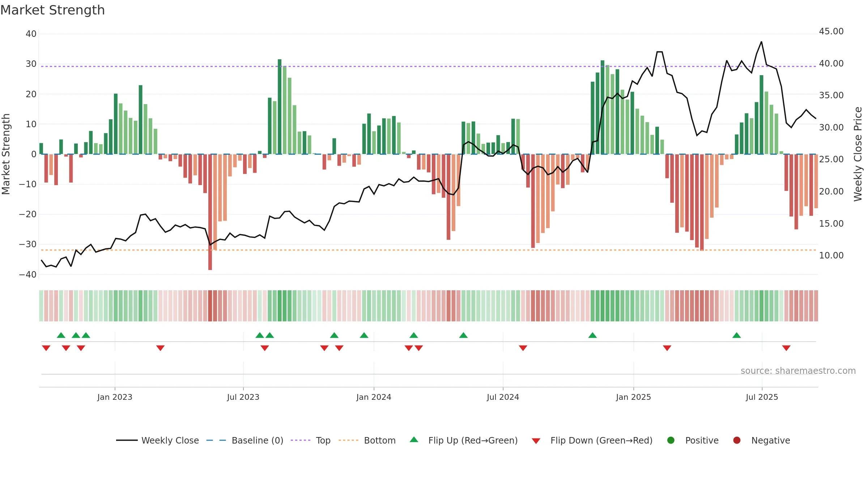This screenshot has height=488, width=868.
Task: Click the only Flip Down marker after Jul 2025
Action: tap(786, 348)
